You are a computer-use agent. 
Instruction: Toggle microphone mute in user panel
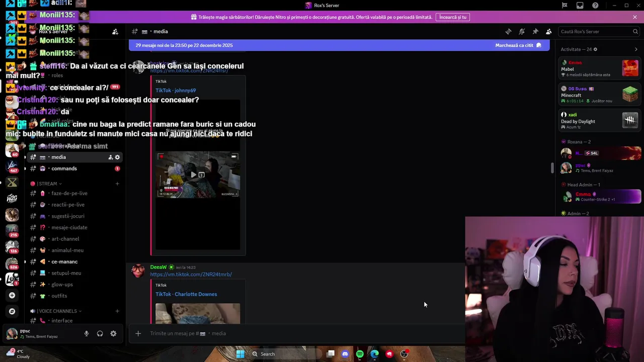point(87,333)
